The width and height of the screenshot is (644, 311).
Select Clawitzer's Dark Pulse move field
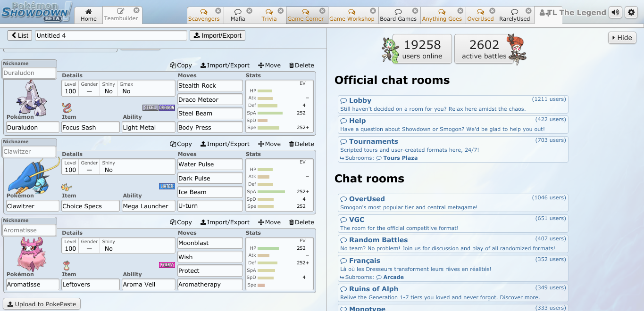[x=210, y=178]
